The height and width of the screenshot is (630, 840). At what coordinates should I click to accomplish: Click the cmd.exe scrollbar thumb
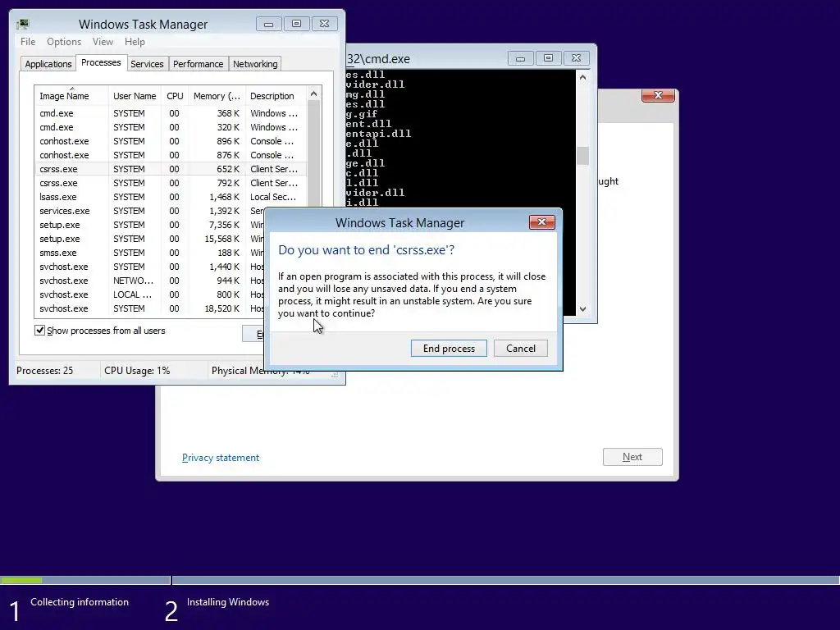pyautogui.click(x=583, y=155)
